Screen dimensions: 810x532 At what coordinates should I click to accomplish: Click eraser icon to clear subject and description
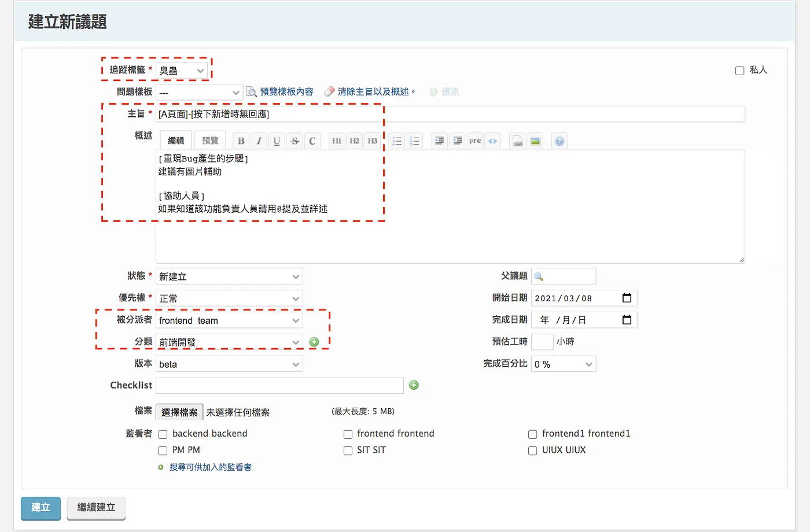[329, 91]
